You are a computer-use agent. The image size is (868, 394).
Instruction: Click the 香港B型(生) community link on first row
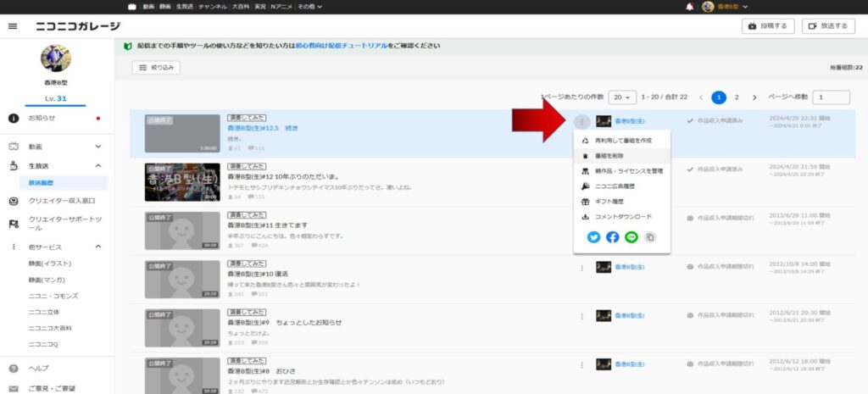[x=630, y=121]
